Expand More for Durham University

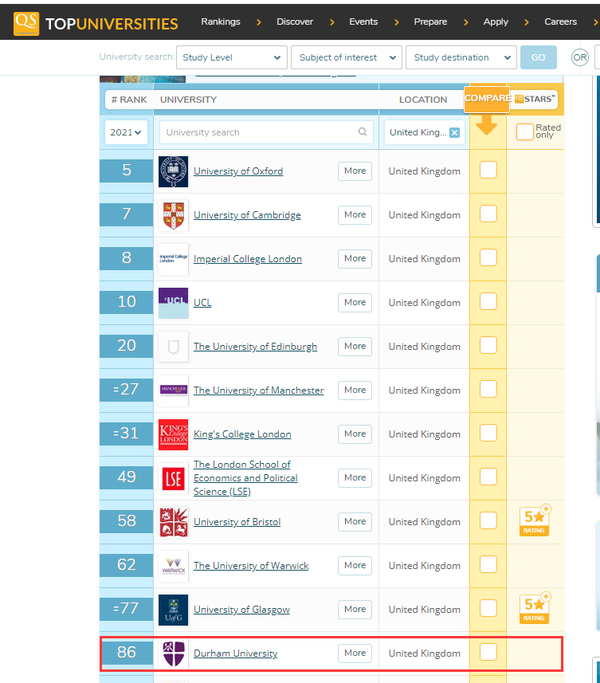(355, 653)
